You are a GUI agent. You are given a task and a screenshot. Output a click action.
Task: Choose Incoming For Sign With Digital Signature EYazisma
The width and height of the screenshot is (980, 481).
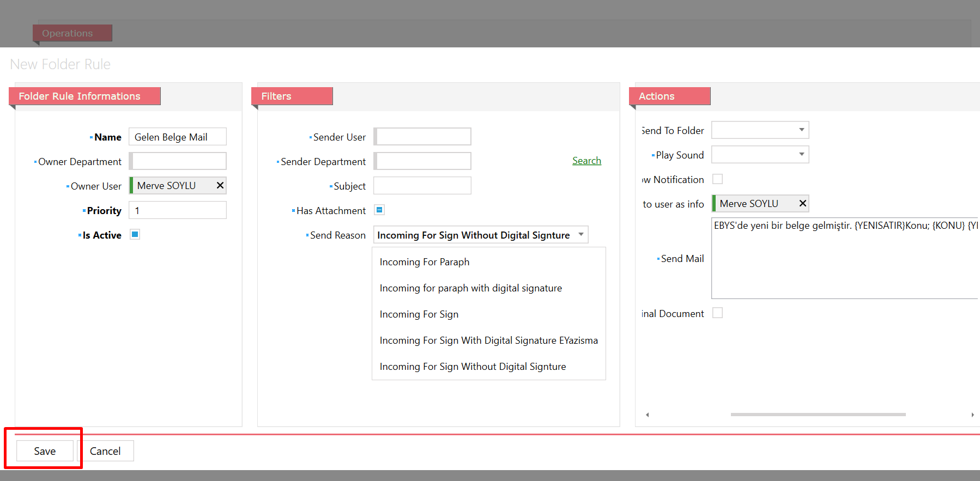click(488, 340)
